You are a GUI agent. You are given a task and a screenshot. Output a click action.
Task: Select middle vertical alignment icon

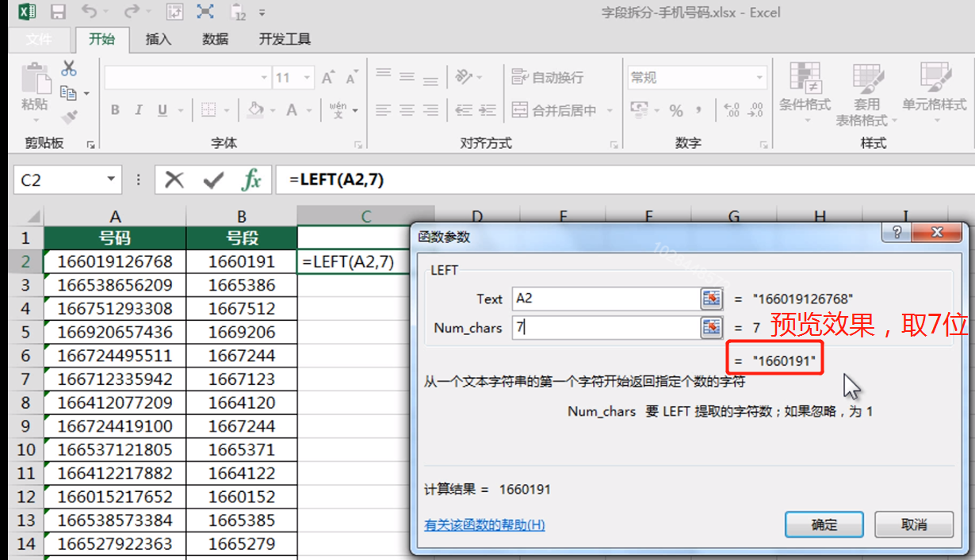407,77
